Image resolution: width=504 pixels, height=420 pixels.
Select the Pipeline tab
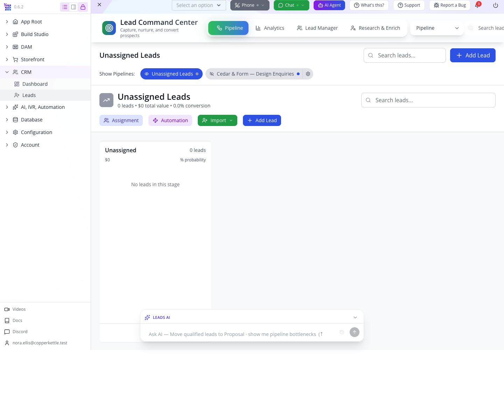[229, 28]
